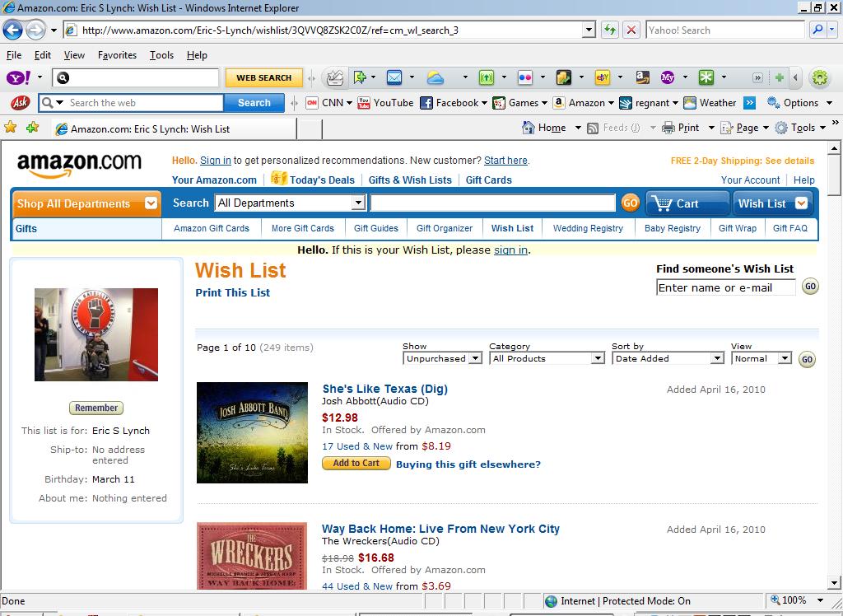Click the 17 Used & New link
This screenshot has height=616, width=843.
[357, 446]
